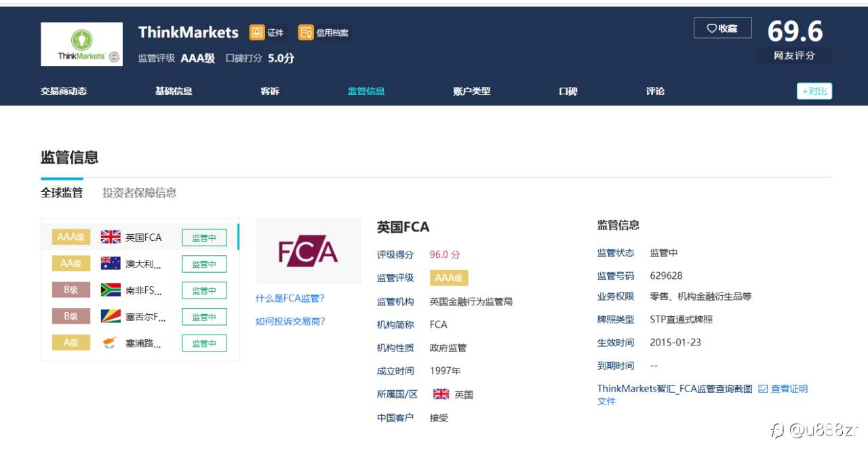Click the 口碑打分 5.0分 value

tap(281, 58)
